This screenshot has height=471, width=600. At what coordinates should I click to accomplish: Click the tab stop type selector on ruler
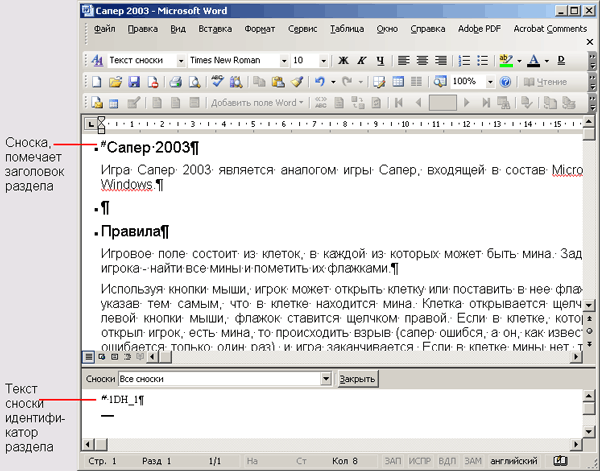point(91,124)
